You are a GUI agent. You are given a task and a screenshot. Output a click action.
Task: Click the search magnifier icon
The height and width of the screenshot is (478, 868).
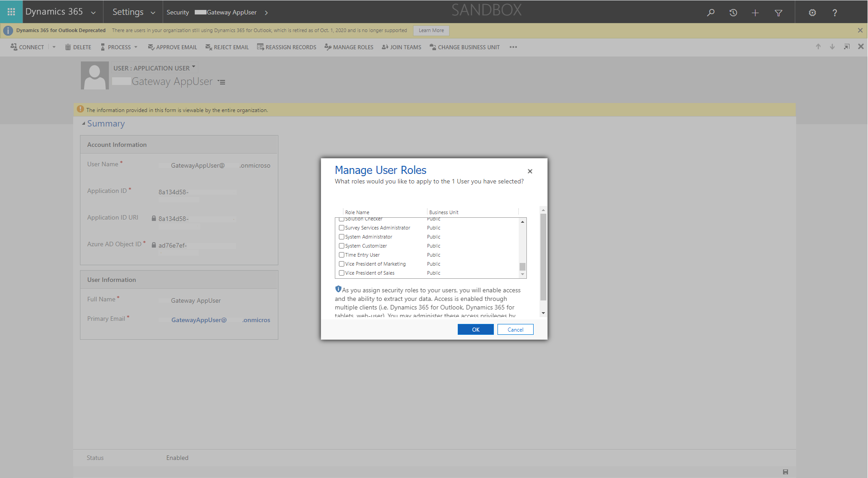click(711, 13)
